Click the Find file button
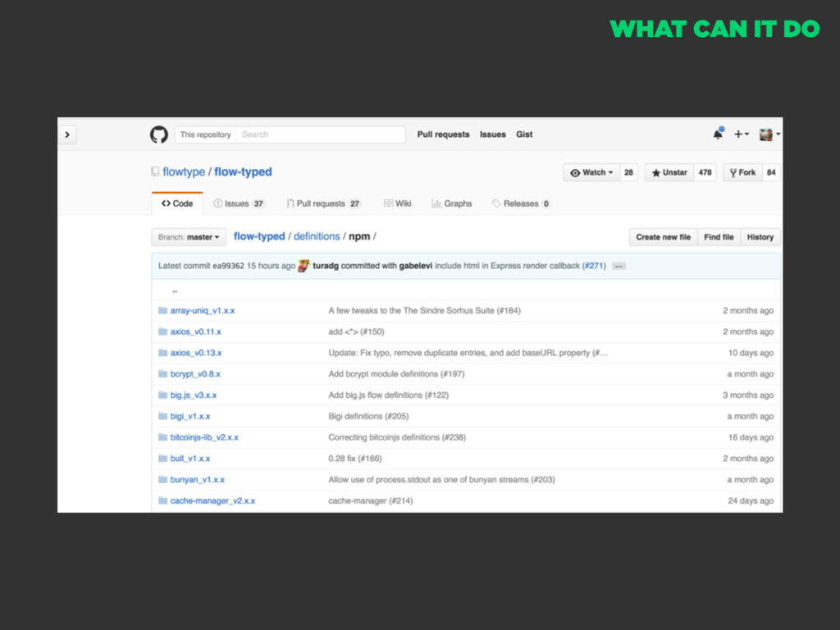 tap(719, 237)
